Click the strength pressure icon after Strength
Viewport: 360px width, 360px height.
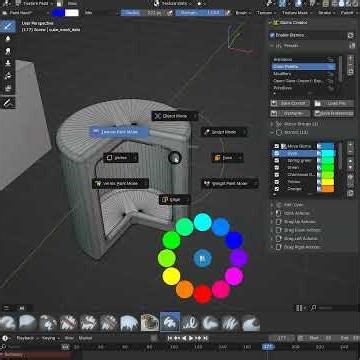point(228,13)
